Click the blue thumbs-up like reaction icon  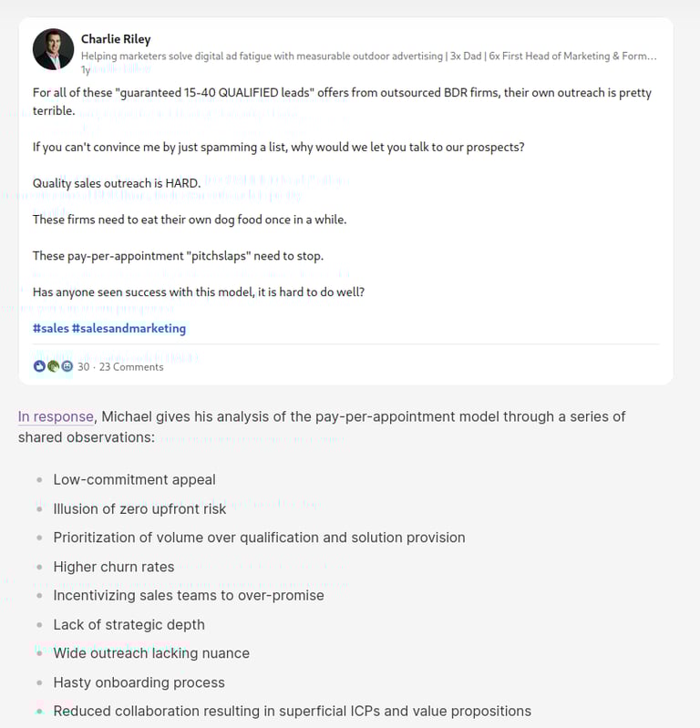(39, 366)
